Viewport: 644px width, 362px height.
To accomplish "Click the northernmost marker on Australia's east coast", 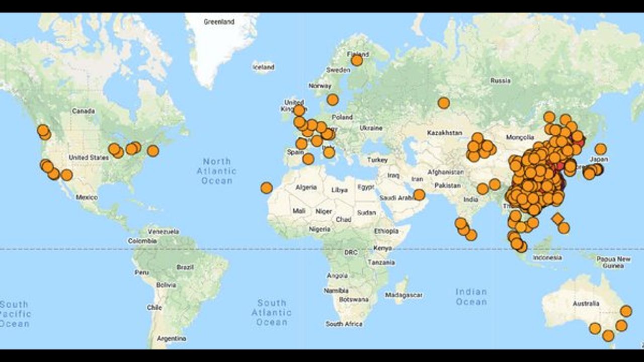I will (626, 311).
